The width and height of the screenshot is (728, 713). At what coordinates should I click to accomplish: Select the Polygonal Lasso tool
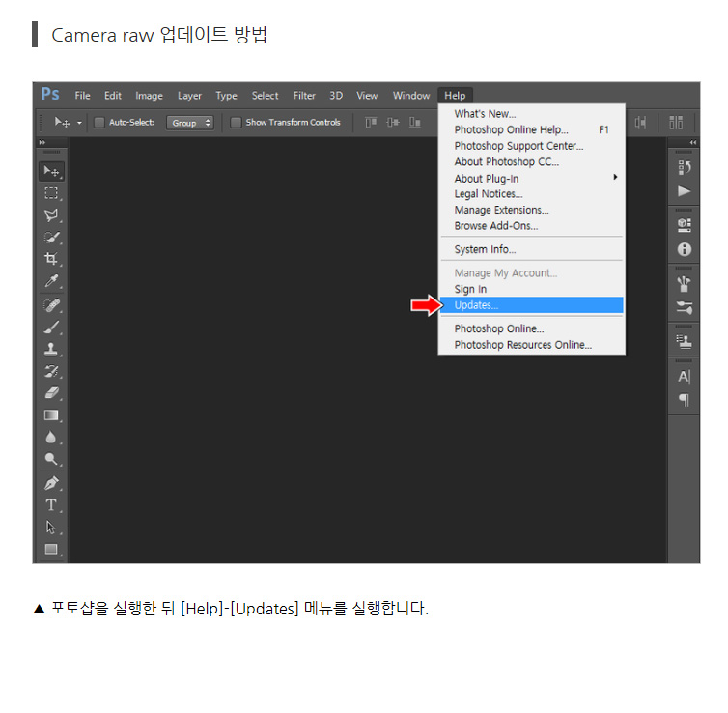pos(51,215)
